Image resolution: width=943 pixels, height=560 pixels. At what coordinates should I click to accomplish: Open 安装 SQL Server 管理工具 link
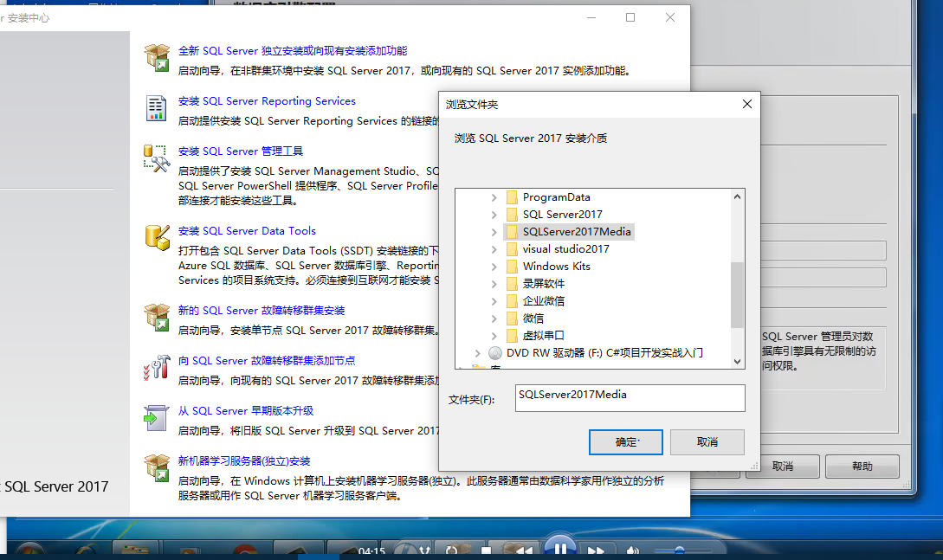point(241,151)
